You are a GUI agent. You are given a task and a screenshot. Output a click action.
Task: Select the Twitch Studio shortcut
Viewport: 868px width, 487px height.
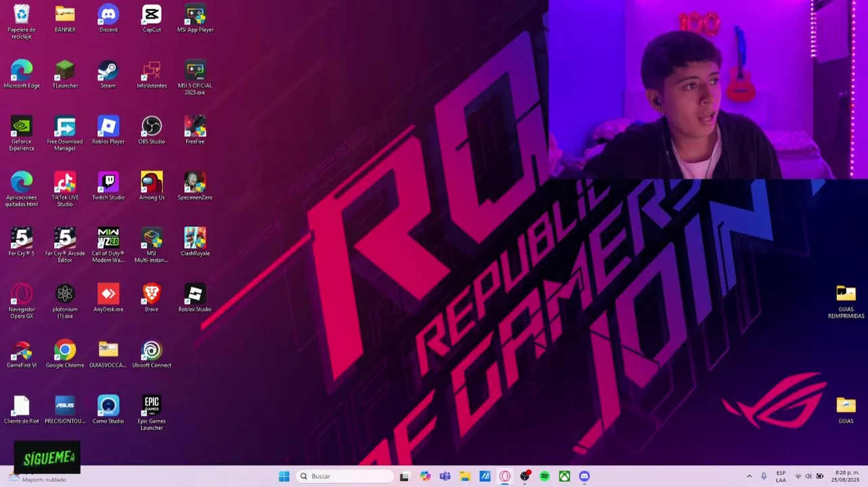(x=108, y=186)
